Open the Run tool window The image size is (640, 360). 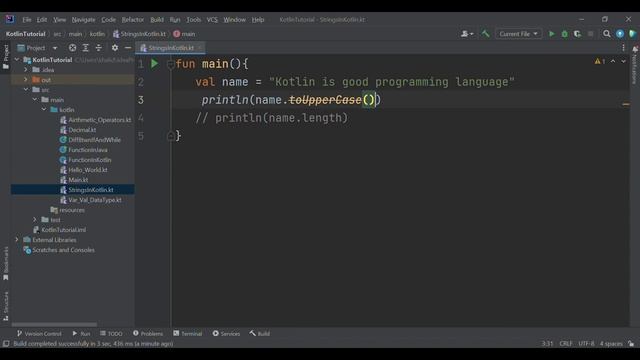pyautogui.click(x=81, y=333)
